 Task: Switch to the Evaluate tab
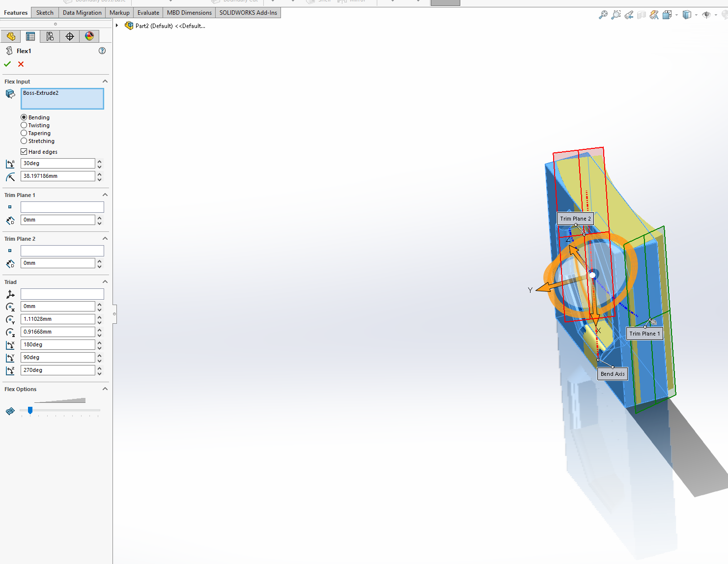tap(148, 12)
